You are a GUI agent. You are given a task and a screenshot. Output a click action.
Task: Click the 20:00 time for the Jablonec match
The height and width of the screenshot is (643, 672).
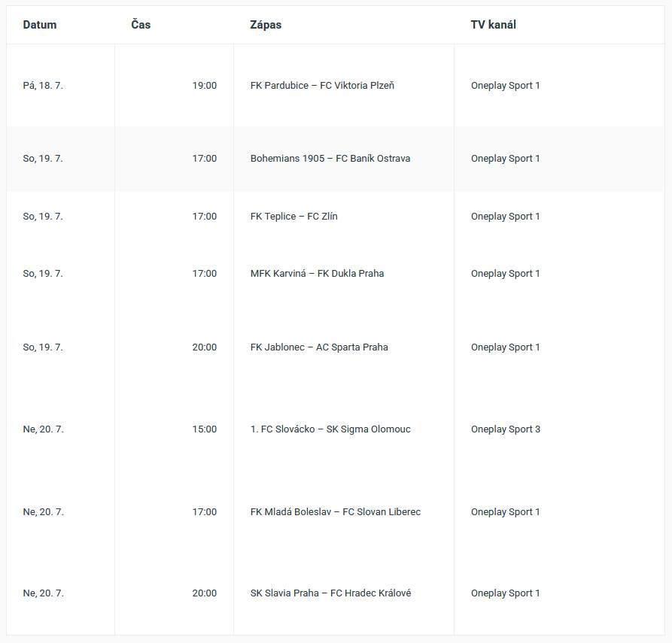205,347
